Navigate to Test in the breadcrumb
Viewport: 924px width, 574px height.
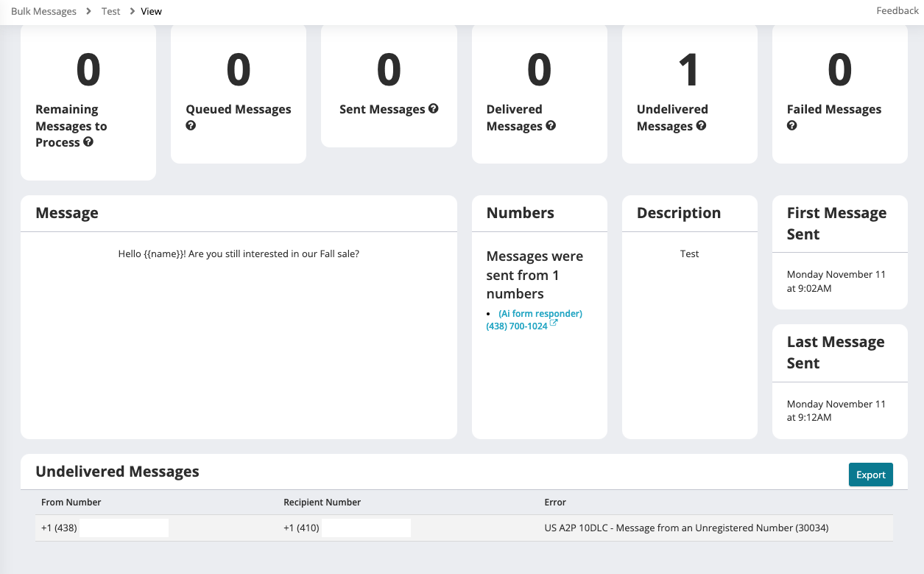[x=111, y=11]
